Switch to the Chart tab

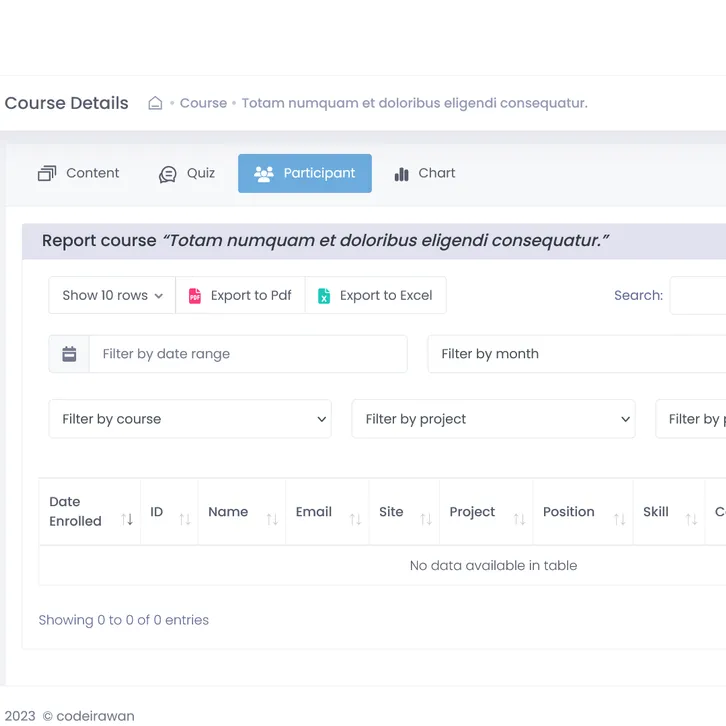[424, 173]
